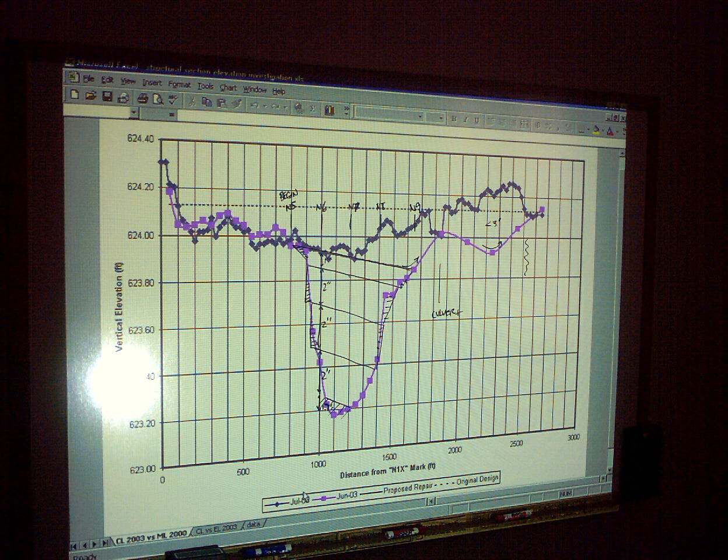Expand the font name dropdown

(x=419, y=117)
